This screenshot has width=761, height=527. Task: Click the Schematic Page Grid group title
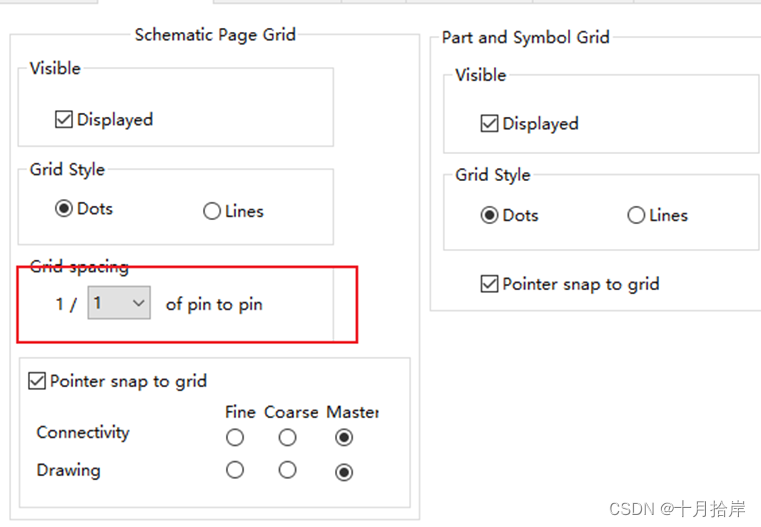[215, 35]
